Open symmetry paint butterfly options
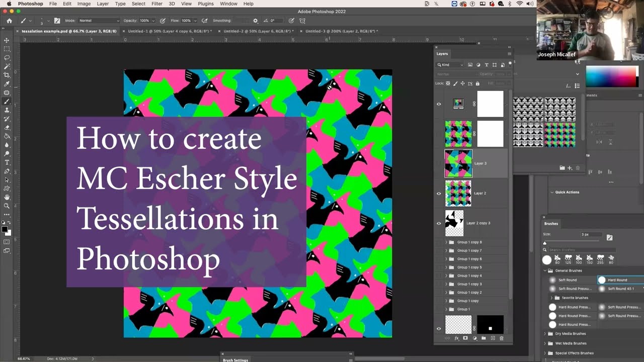 [302, 21]
